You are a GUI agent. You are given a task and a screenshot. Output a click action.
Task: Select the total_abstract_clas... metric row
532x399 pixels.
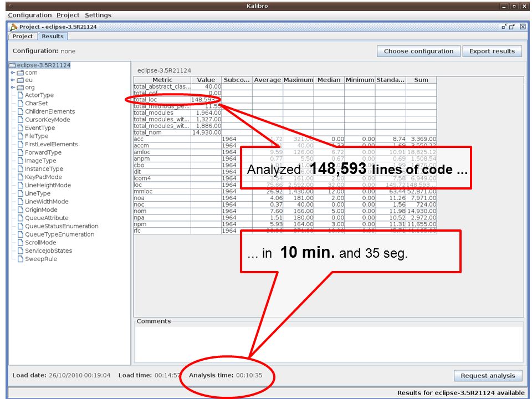pyautogui.click(x=285, y=86)
